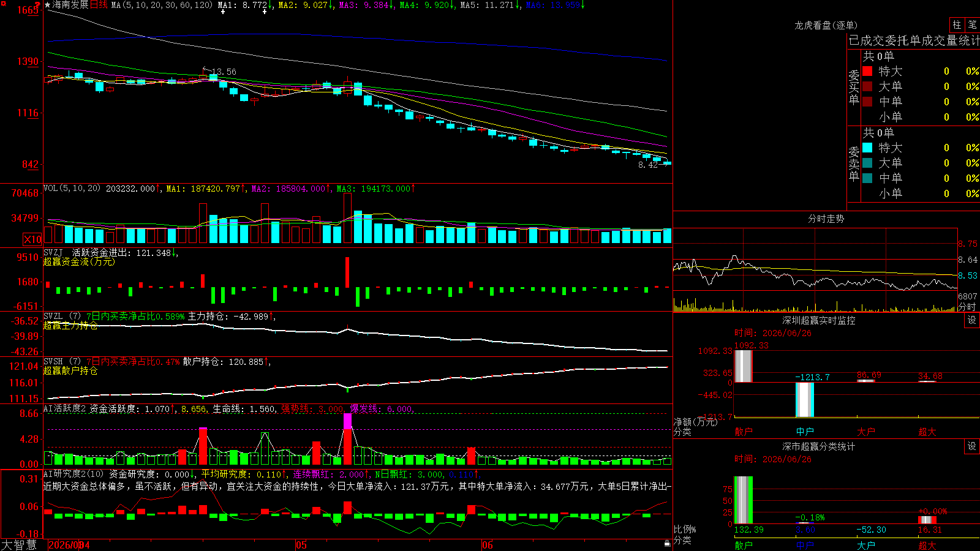This screenshot has width=980, height=551.
Task: Select 散户 in 深圳超赢实时监控 chart
Action: pos(743,432)
